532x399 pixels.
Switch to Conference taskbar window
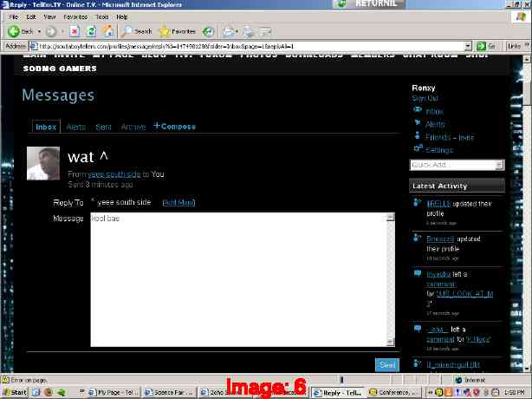click(x=393, y=393)
